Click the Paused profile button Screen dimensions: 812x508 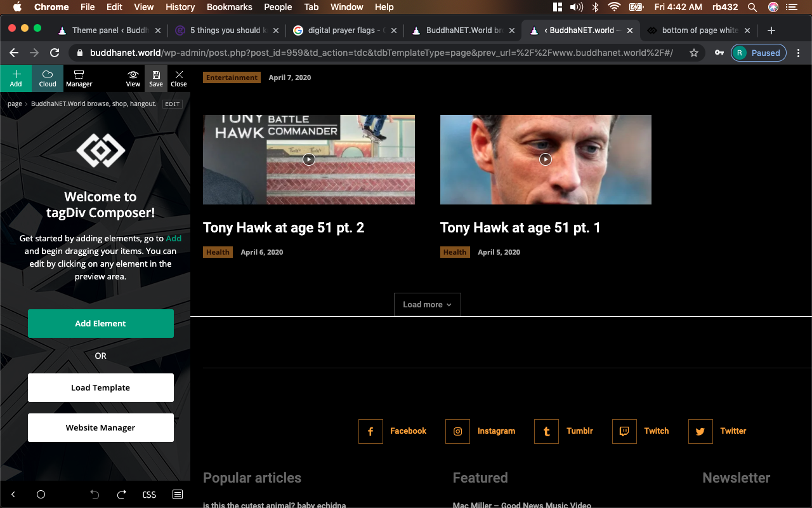(759, 53)
